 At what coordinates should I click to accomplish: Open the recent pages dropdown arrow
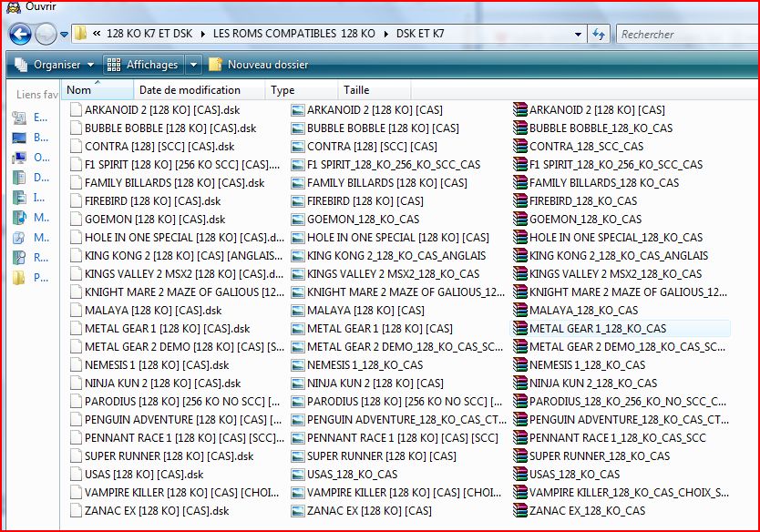[x=65, y=35]
